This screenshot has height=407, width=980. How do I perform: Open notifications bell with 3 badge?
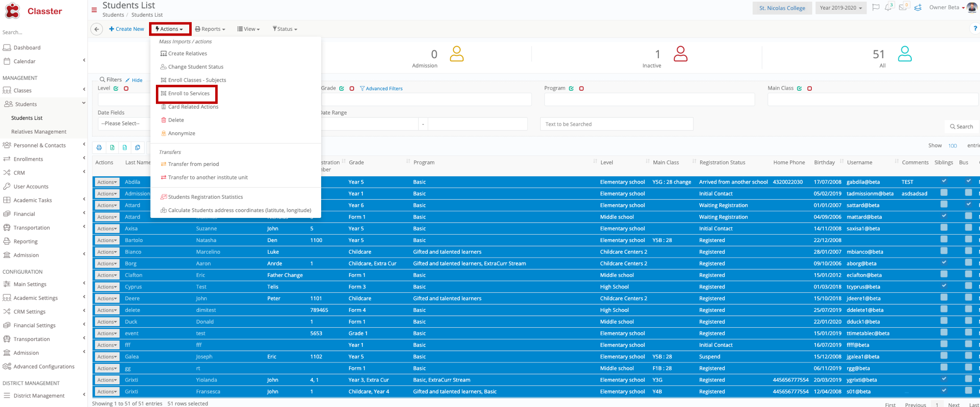pos(889,7)
